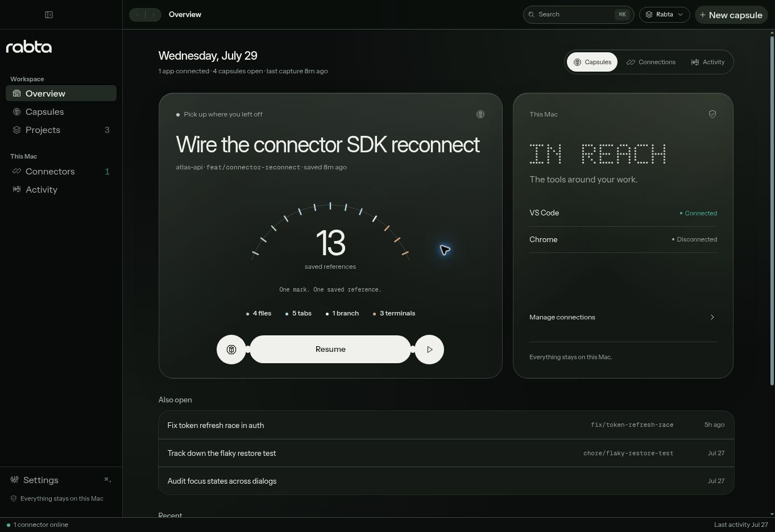Open Fix token refresh race in auth
The image size is (775, 532).
point(446,425)
